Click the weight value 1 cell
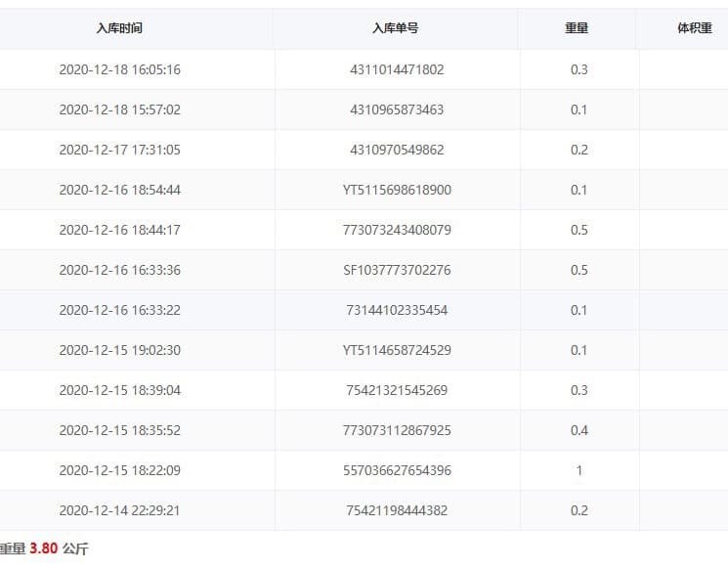 pos(578,470)
